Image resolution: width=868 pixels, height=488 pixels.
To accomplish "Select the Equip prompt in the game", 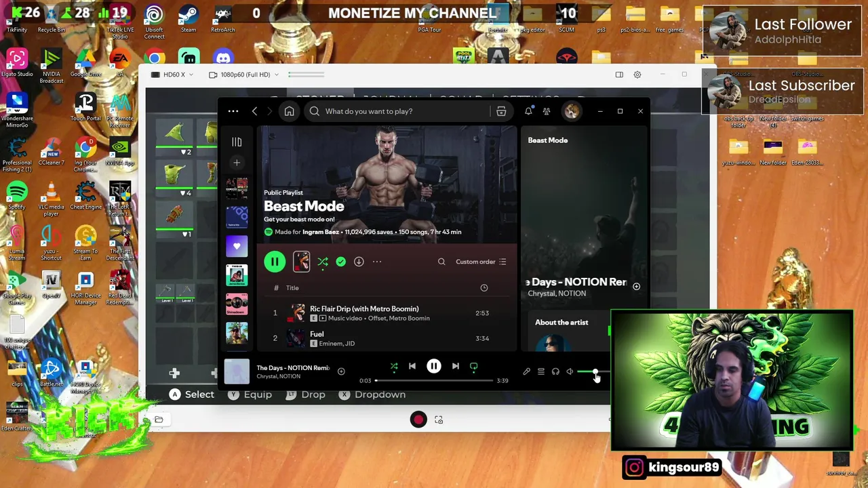I will [250, 394].
